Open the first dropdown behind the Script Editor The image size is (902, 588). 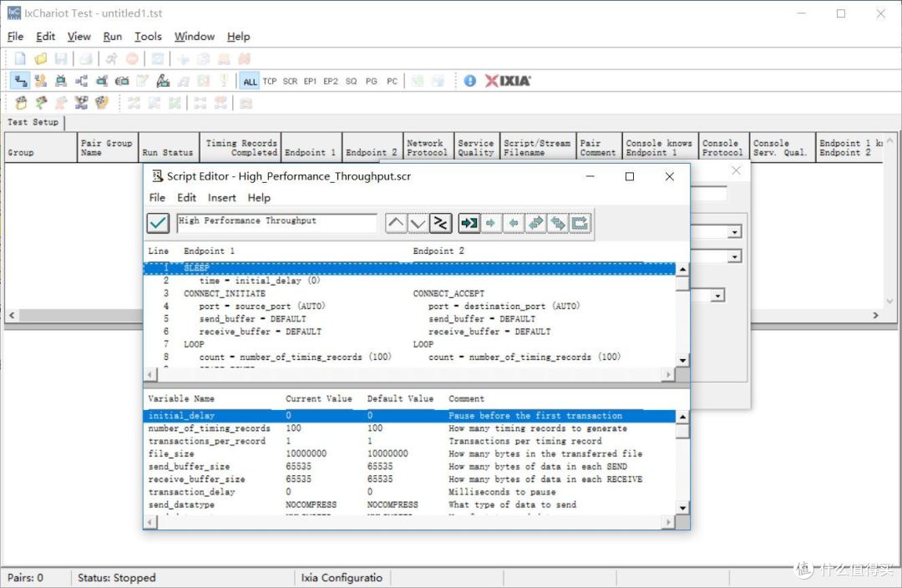click(734, 232)
